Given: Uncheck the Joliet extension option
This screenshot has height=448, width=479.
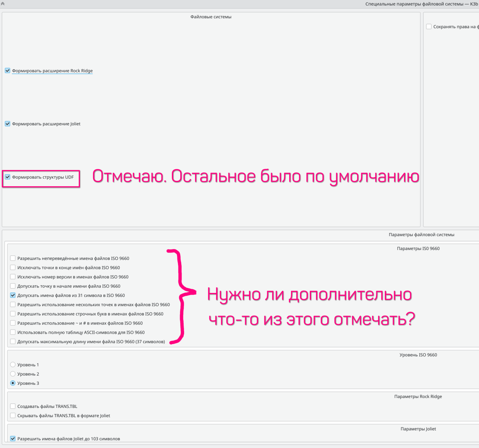Looking at the screenshot, I should (x=7, y=124).
